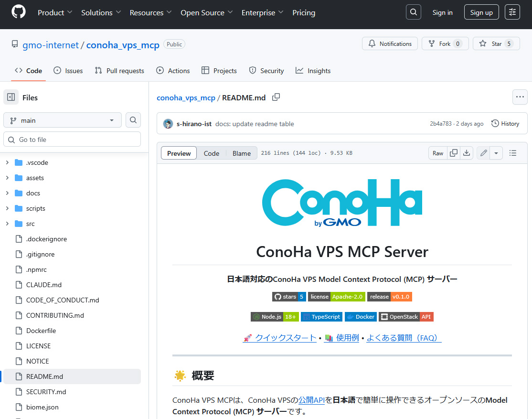This screenshot has height=419, width=532.
Task: Open the appearance settings icon beside Sign up
Action: click(512, 12)
